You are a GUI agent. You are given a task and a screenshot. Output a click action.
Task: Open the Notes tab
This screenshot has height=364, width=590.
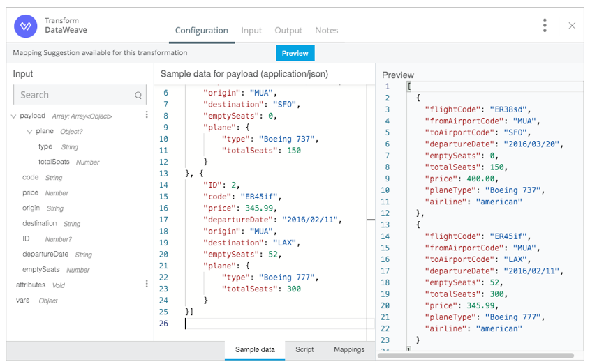(327, 31)
